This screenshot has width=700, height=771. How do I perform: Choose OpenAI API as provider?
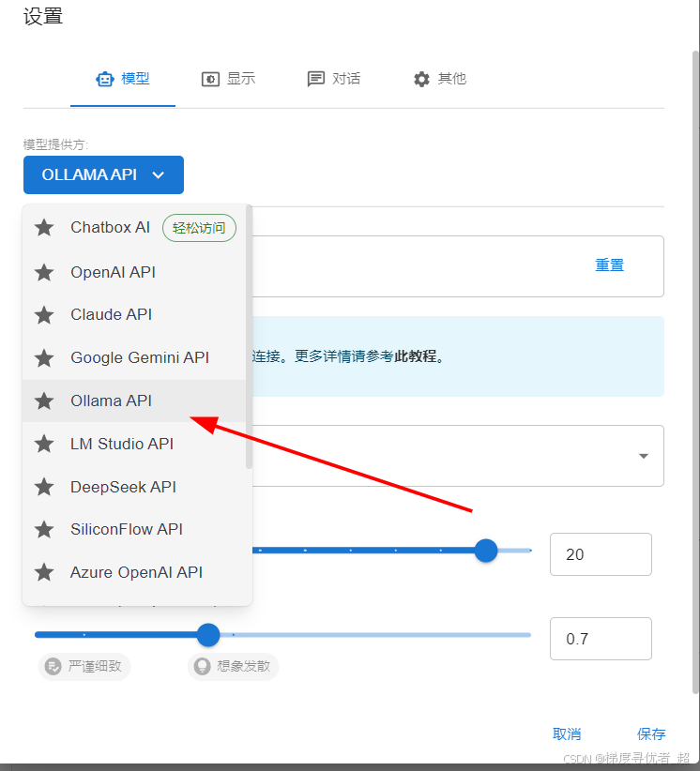point(134,272)
